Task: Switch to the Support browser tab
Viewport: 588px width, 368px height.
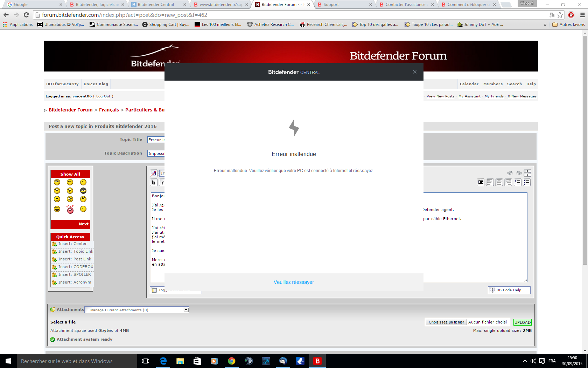Action: click(x=344, y=5)
